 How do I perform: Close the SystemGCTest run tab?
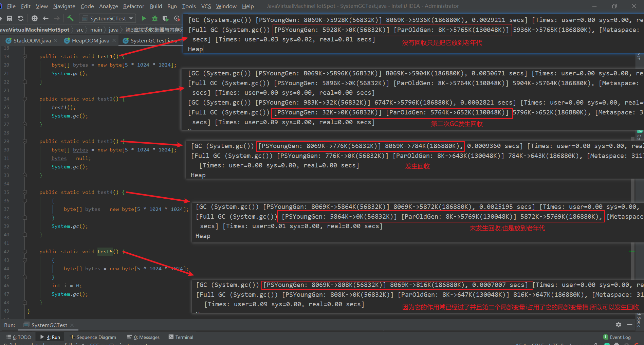72,325
